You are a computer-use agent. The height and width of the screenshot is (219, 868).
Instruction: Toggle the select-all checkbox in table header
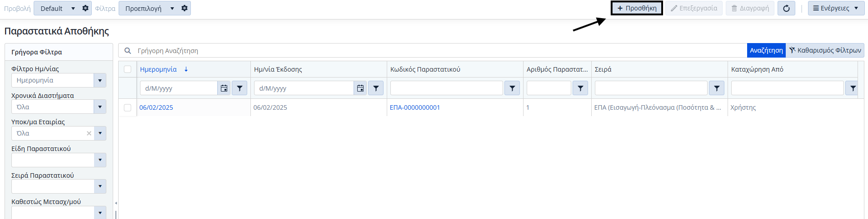(x=128, y=69)
